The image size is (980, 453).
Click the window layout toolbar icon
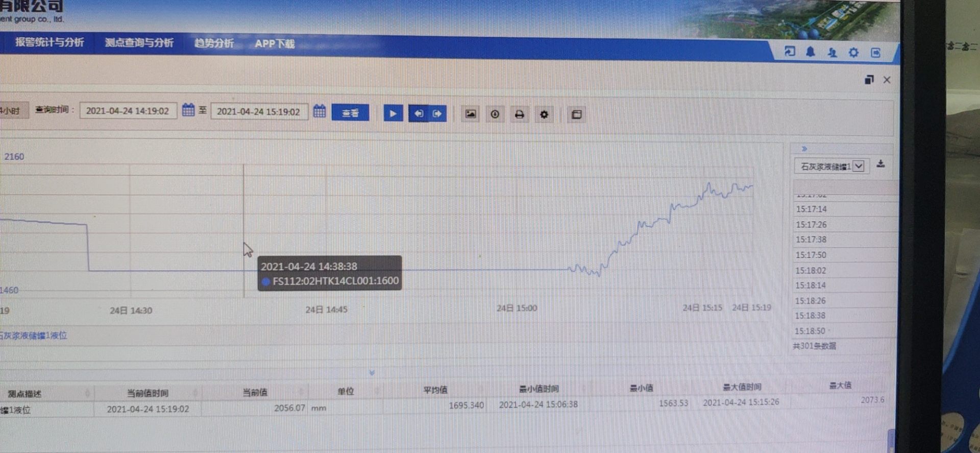577,114
